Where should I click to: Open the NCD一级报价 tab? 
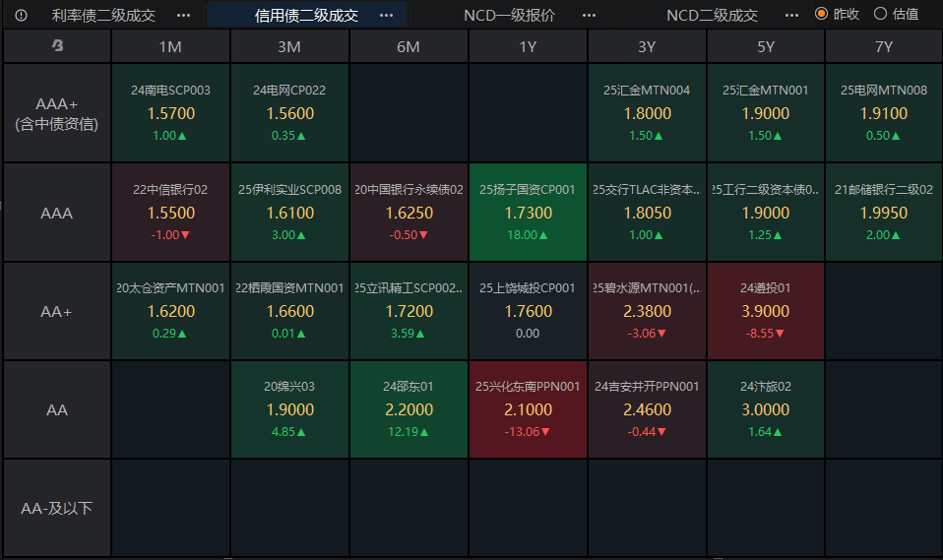click(509, 15)
